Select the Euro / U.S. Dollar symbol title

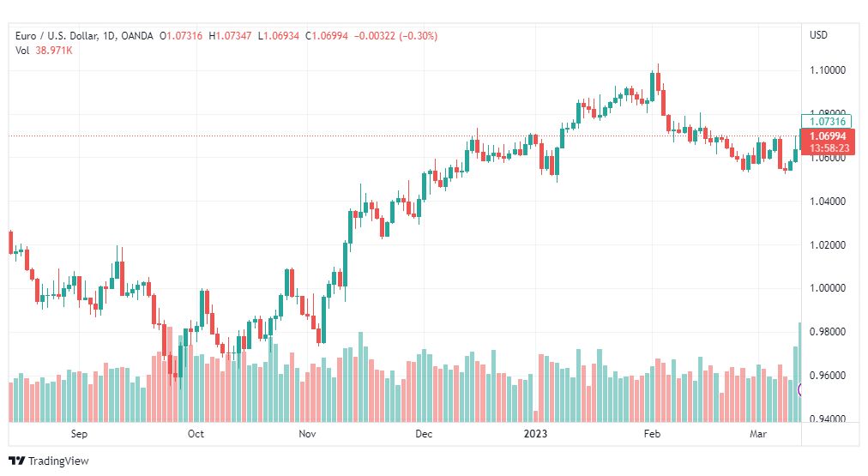(x=57, y=36)
